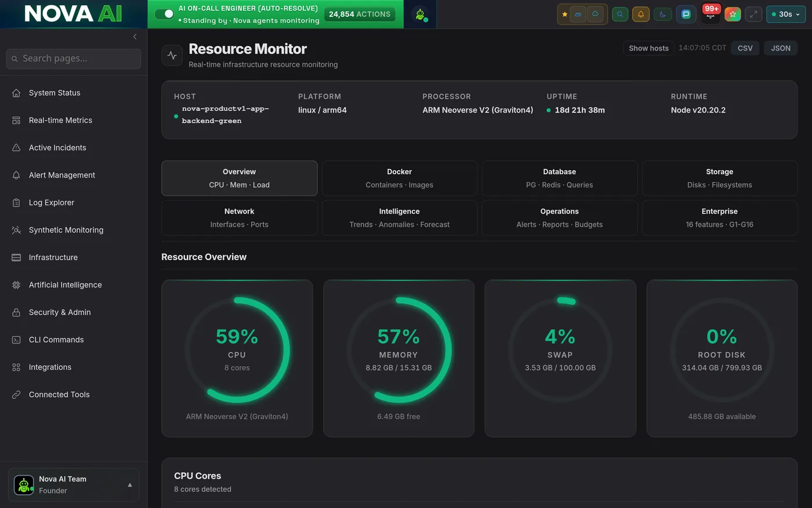
Task: Click the 59% CPU gauge ring
Action: [237, 350]
